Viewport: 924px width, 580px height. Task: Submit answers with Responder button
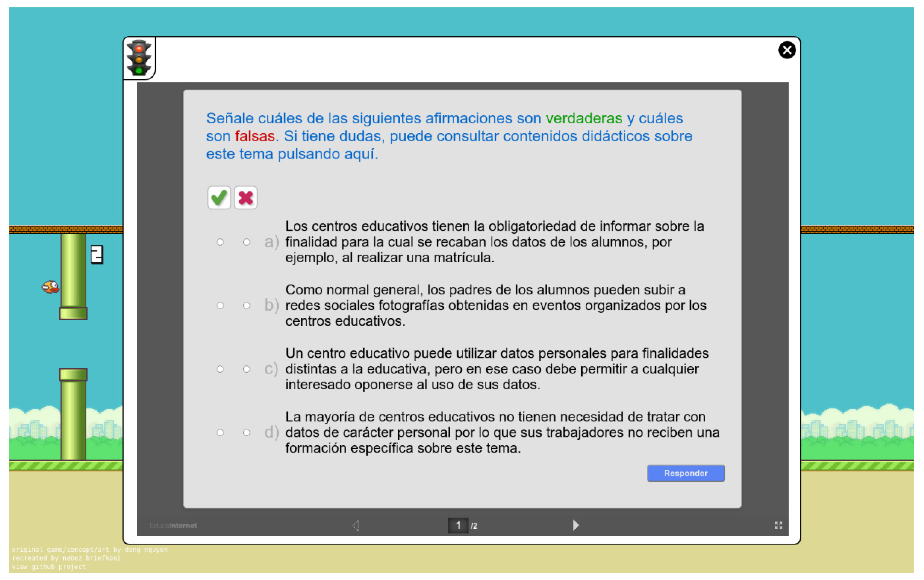click(x=686, y=473)
